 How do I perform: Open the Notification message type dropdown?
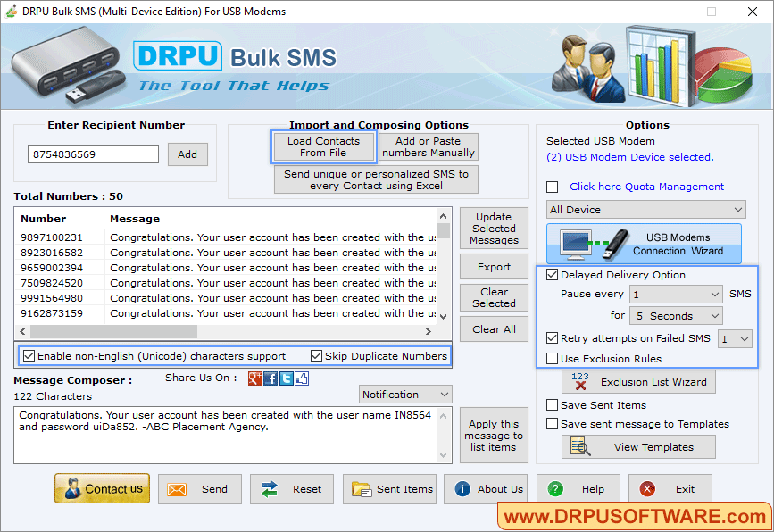click(405, 395)
